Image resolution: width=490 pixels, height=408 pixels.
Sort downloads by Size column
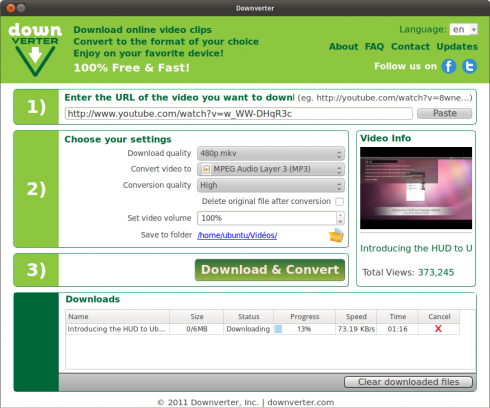(197, 316)
